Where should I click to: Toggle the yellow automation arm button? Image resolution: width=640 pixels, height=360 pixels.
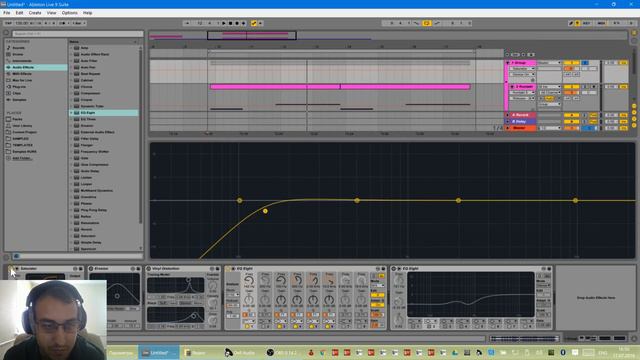pos(253,23)
